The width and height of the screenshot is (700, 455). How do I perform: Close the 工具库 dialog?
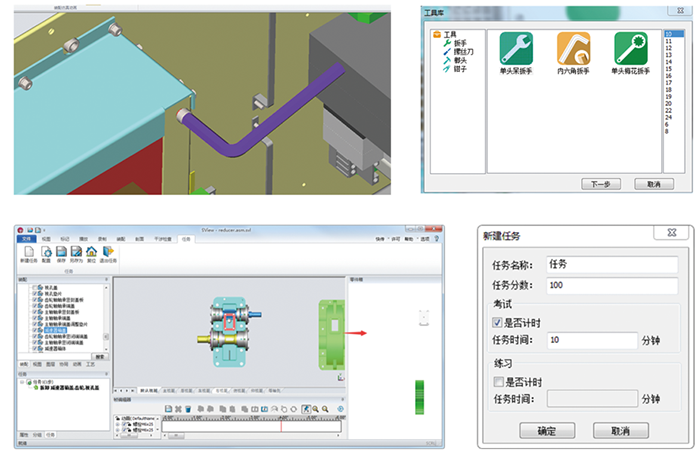click(x=680, y=11)
